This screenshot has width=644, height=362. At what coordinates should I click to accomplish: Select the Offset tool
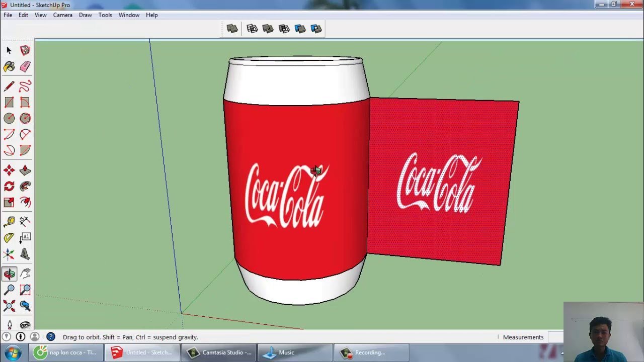[x=25, y=203]
